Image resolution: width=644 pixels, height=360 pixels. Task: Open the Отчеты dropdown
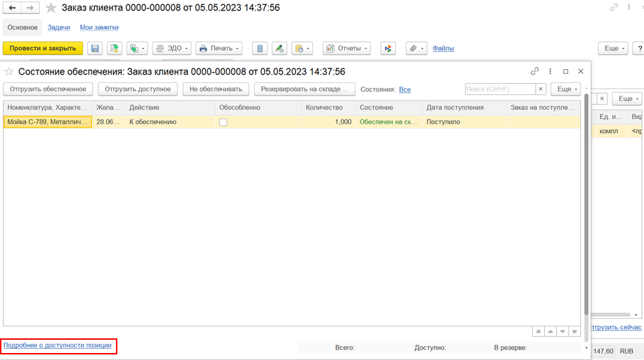346,48
